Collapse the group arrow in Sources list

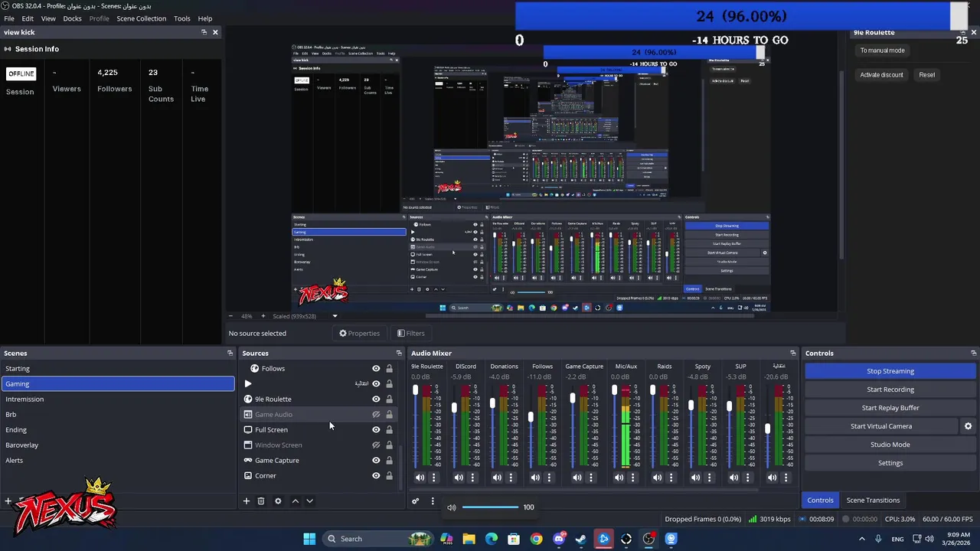(x=248, y=384)
